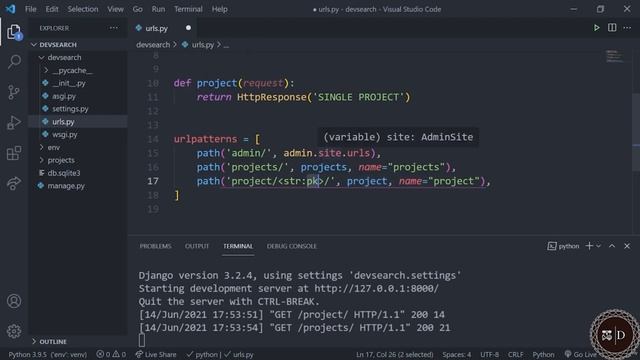Select the urls.py editor tab
The height and width of the screenshot is (360, 640).
pos(157,28)
